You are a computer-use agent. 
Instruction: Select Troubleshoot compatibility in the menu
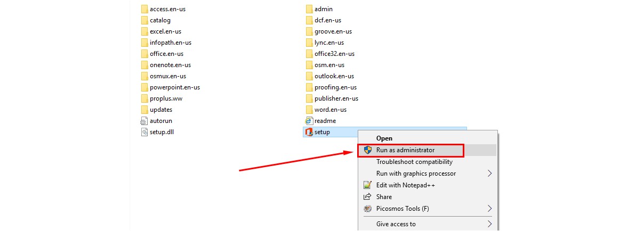click(x=414, y=162)
